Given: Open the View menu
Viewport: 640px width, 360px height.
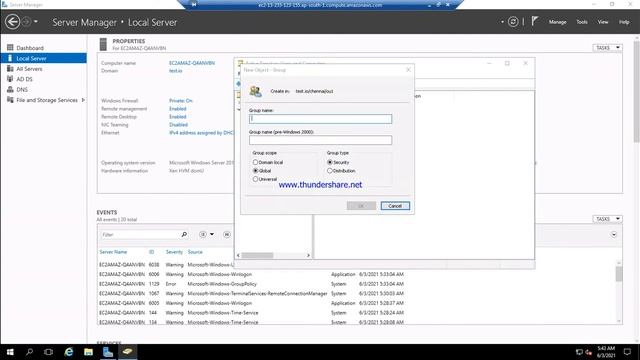Looking at the screenshot, I should [603, 22].
